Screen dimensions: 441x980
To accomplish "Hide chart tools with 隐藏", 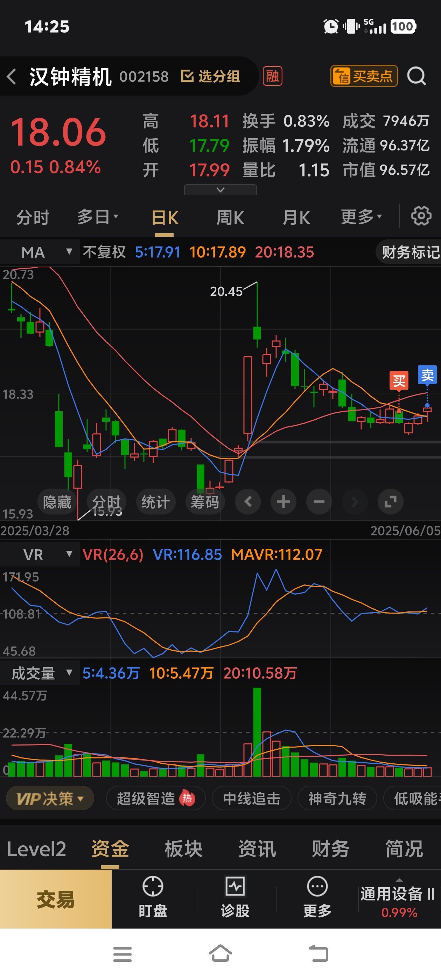I will click(57, 502).
